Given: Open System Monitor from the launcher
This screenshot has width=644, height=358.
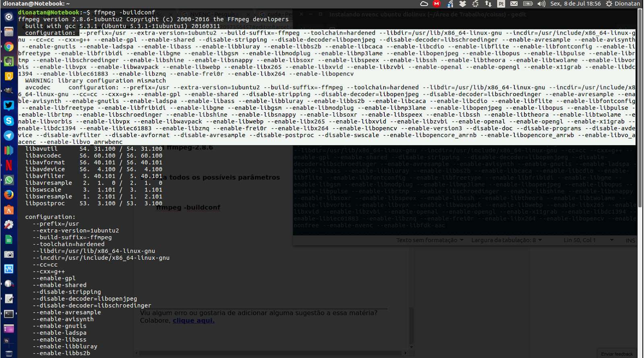Looking at the screenshot, I should click(8, 269).
